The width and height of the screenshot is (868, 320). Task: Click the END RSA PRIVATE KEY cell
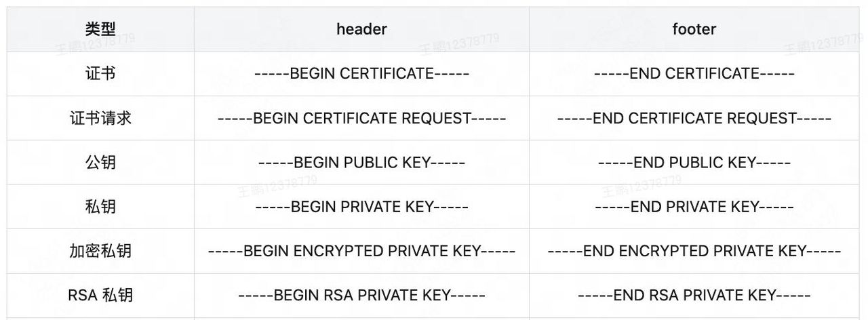(x=694, y=296)
